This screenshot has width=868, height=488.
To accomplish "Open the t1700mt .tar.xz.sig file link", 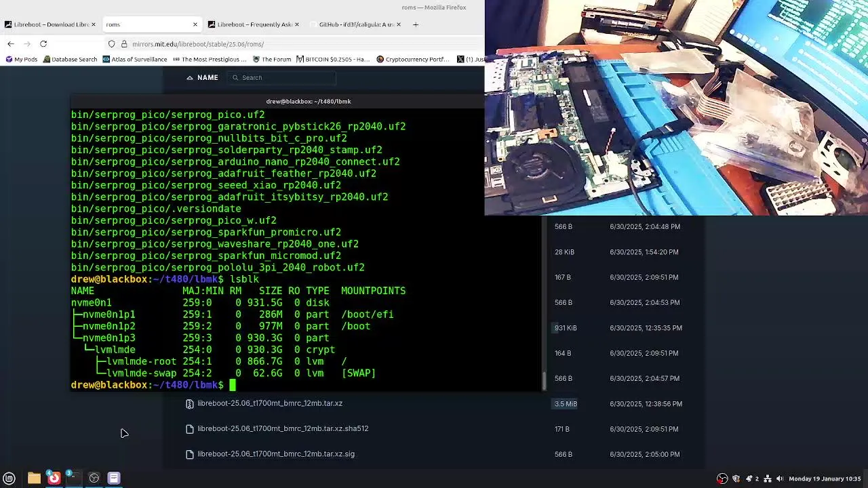I will (276, 454).
